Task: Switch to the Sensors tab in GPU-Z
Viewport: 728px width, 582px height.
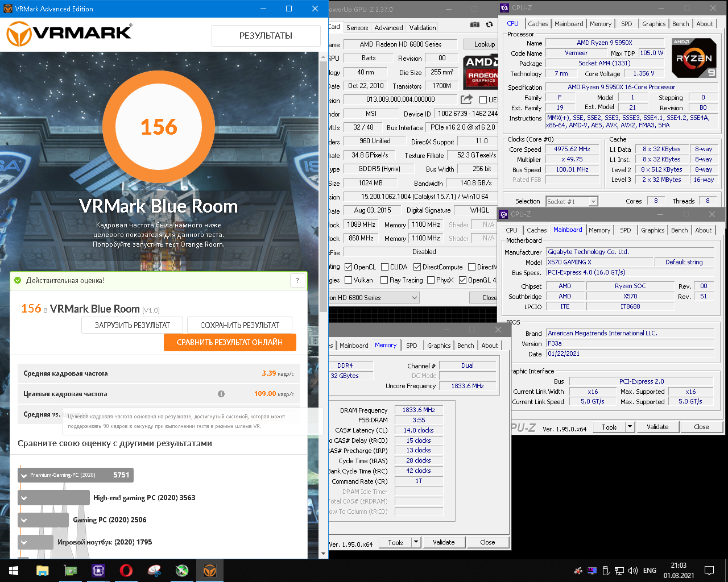Action: (x=357, y=27)
